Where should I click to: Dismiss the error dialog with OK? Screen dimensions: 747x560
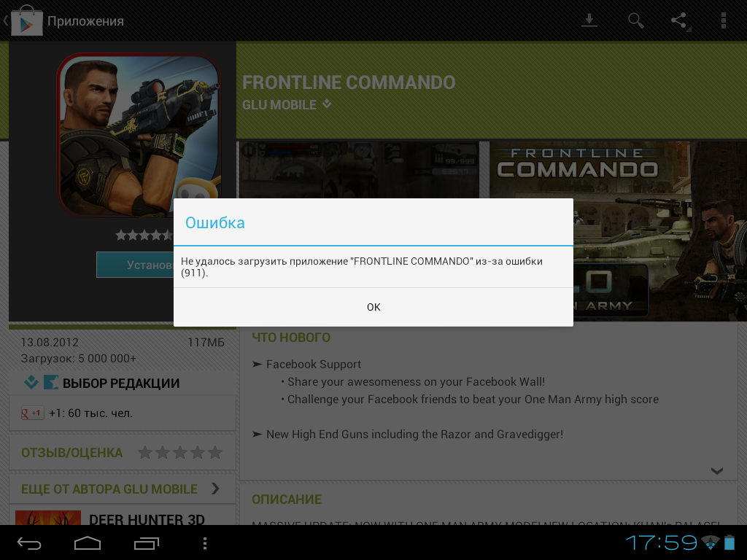pyautogui.click(x=373, y=307)
